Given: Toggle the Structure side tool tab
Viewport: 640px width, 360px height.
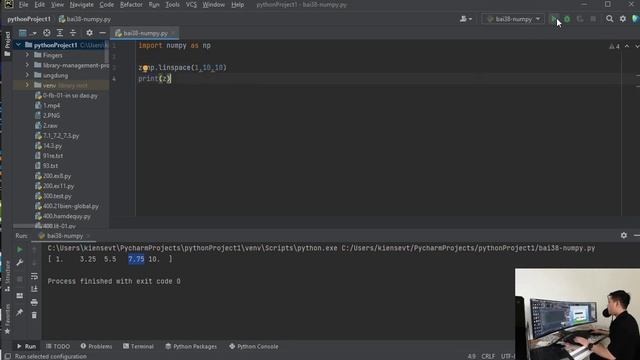Looking at the screenshot, I should [x=7, y=276].
